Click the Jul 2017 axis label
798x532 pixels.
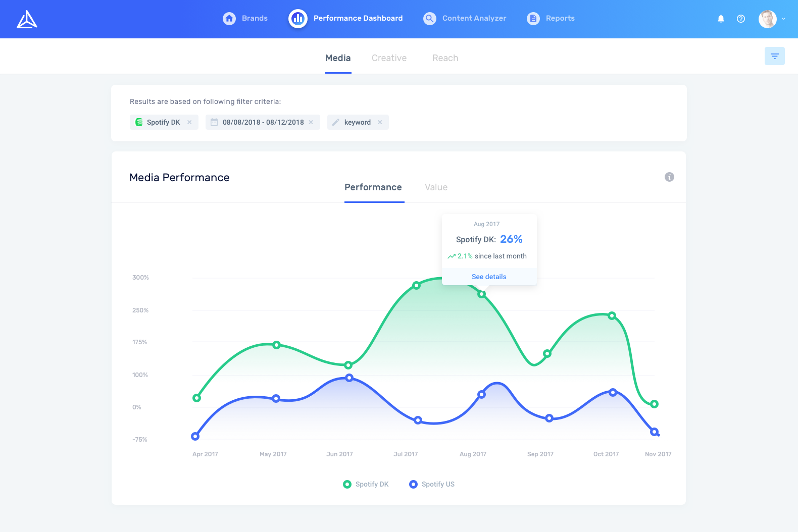[406, 454]
